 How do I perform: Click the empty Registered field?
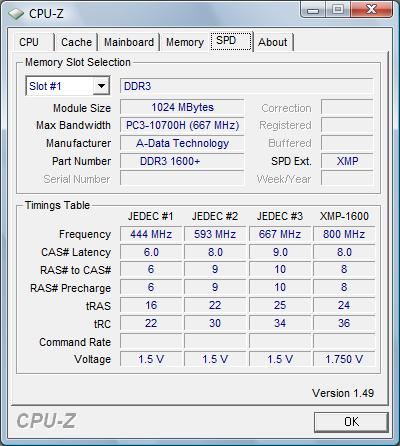[347, 125]
